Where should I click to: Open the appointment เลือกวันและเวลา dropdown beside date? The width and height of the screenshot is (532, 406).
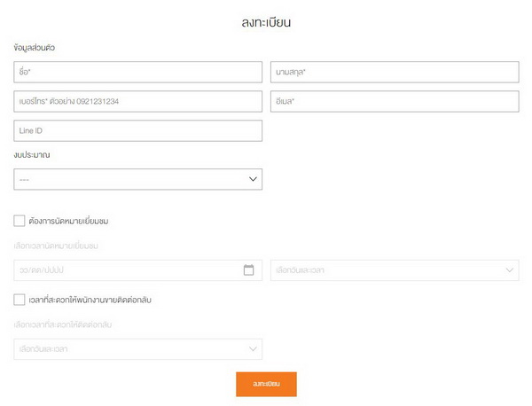click(395, 270)
